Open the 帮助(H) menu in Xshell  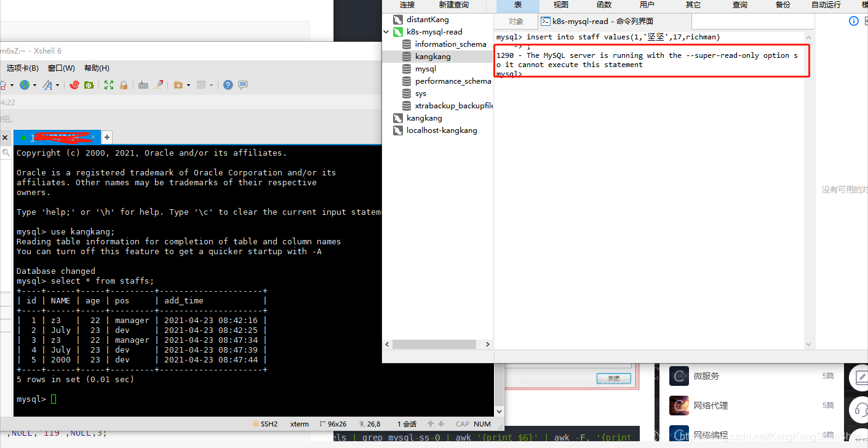click(97, 68)
